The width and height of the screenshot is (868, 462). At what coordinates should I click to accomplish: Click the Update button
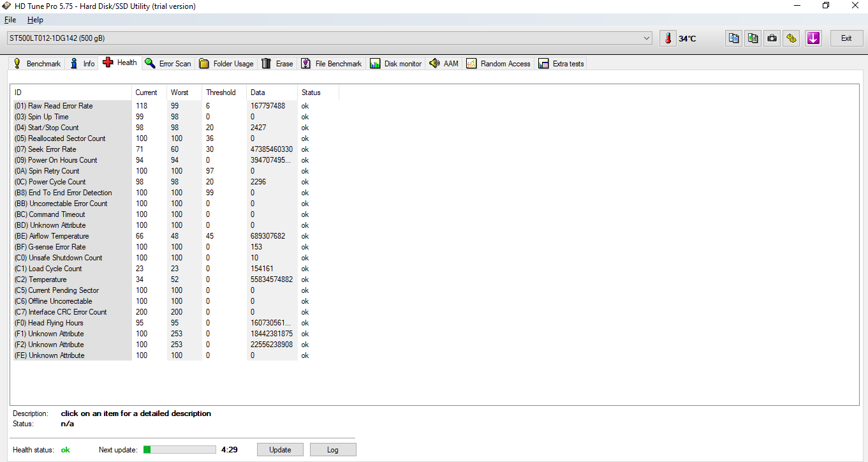280,450
